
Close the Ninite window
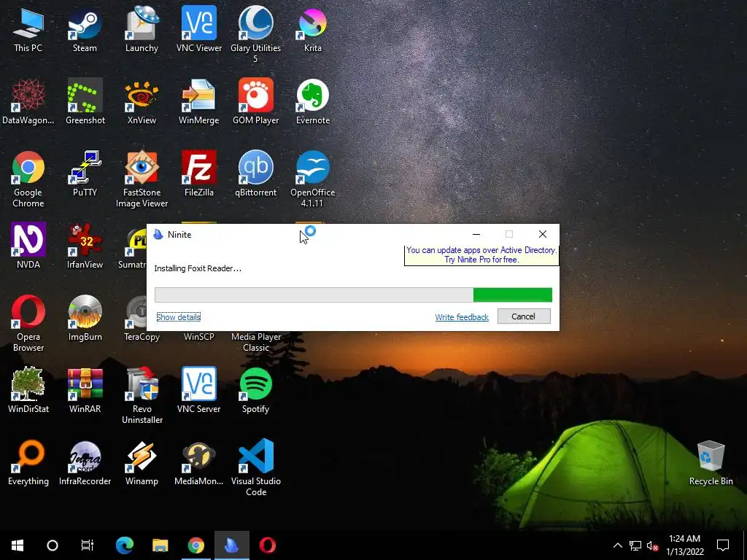coord(542,234)
